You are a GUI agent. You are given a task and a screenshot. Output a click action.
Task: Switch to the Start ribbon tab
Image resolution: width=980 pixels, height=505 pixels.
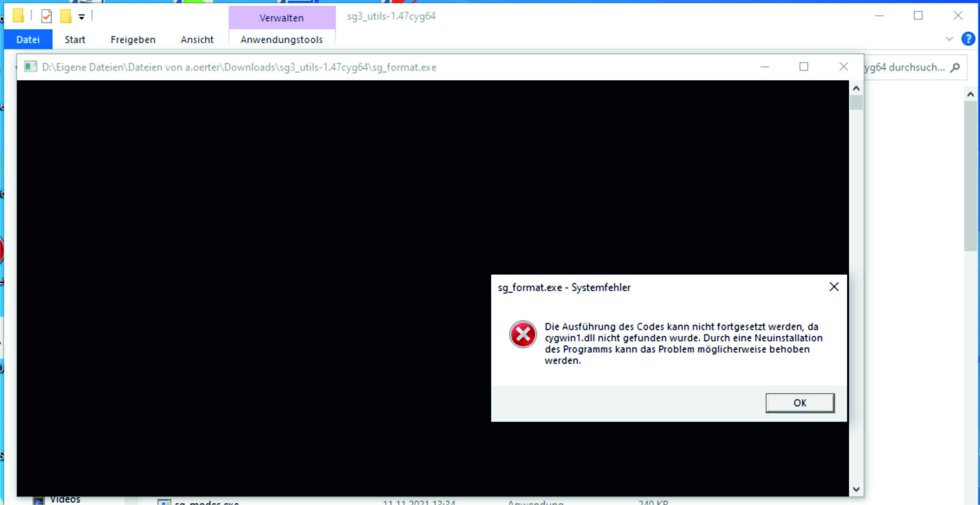tap(75, 39)
